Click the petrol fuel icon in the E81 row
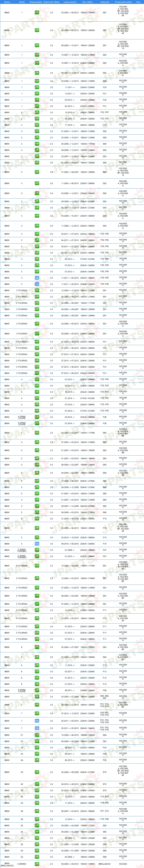 [37, 45]
